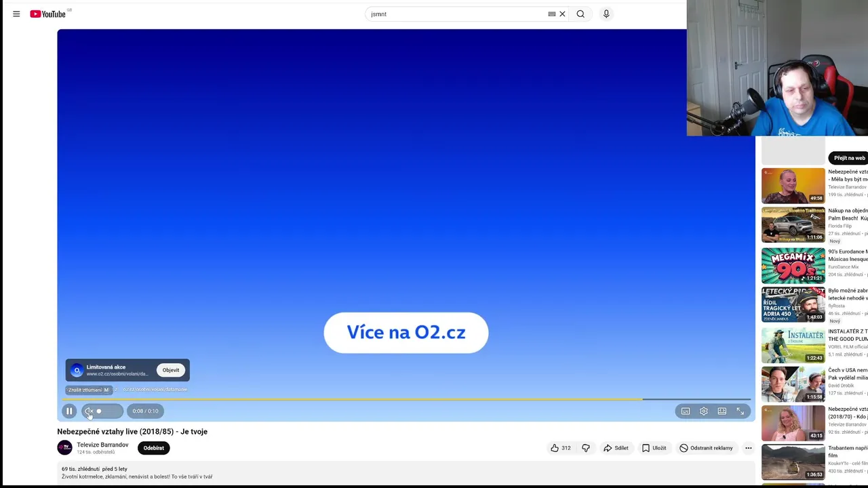Click the David Drobik channel name
This screenshot has height=488, width=868.
point(841,386)
